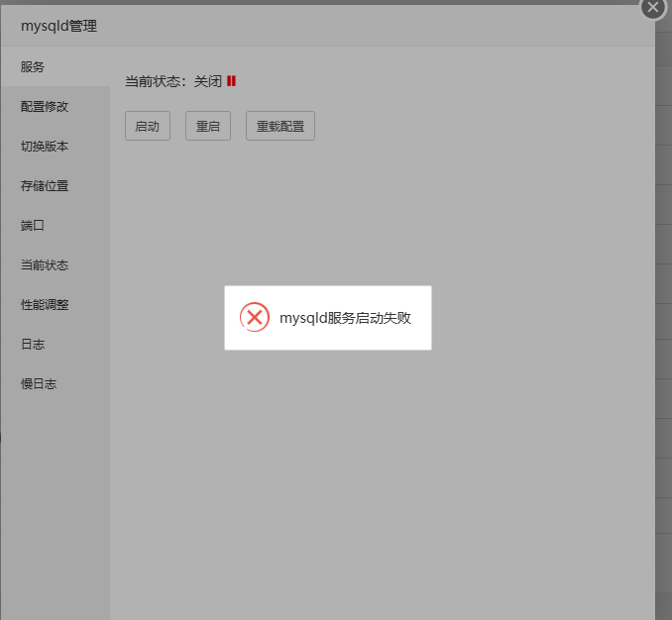
Task: View the 慢日志 tab
Action: (56, 383)
